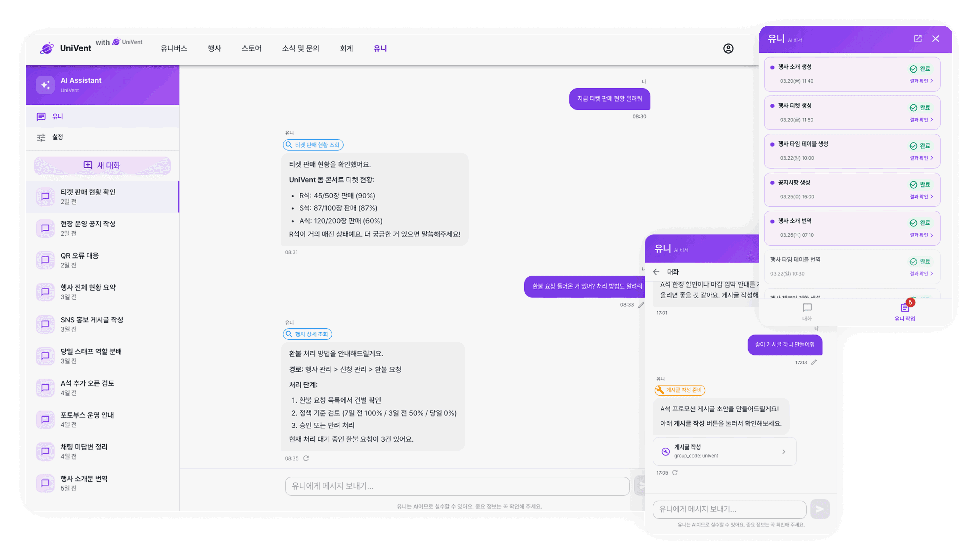Expand 결과 확인 for 행사 소개 번역
978x560 pixels.
(921, 235)
